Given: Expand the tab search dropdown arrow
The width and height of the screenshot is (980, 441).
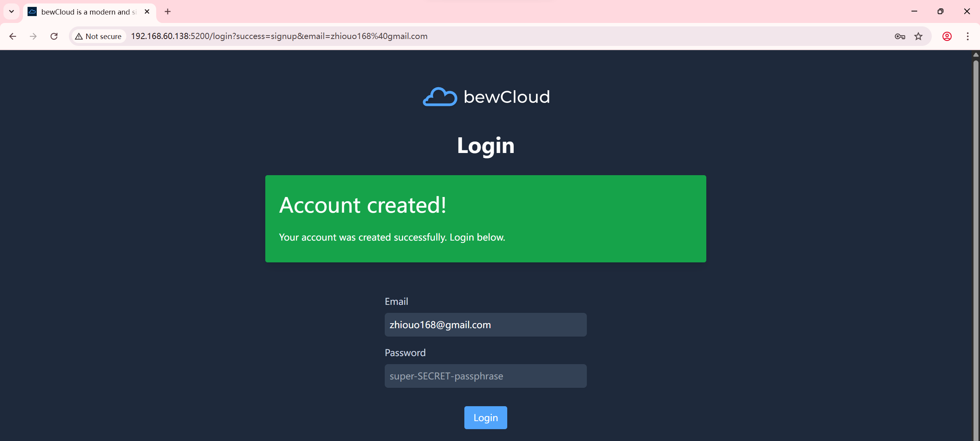Looking at the screenshot, I should tap(11, 12).
